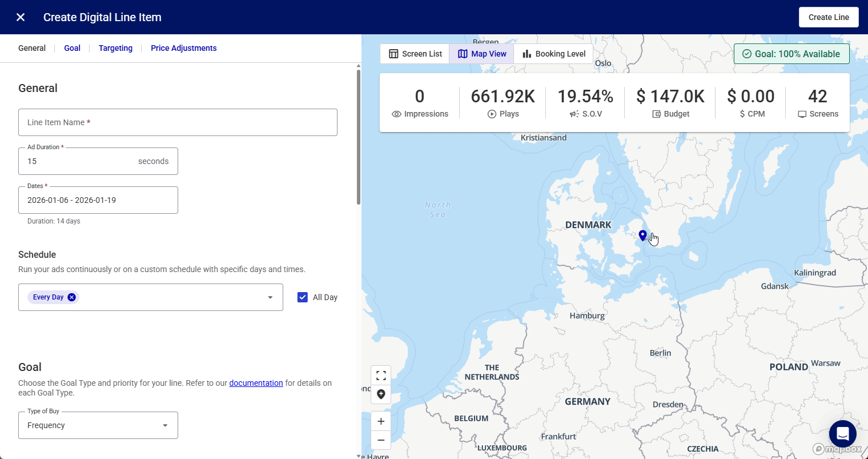Open the Price Adjustments section

(183, 48)
